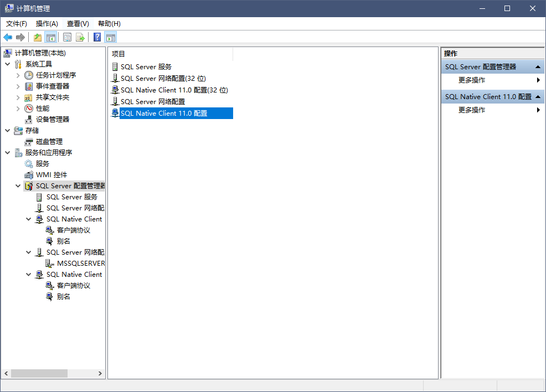Expand the 事件查看器 node
Screen dimensions: 546x392
[18, 86]
